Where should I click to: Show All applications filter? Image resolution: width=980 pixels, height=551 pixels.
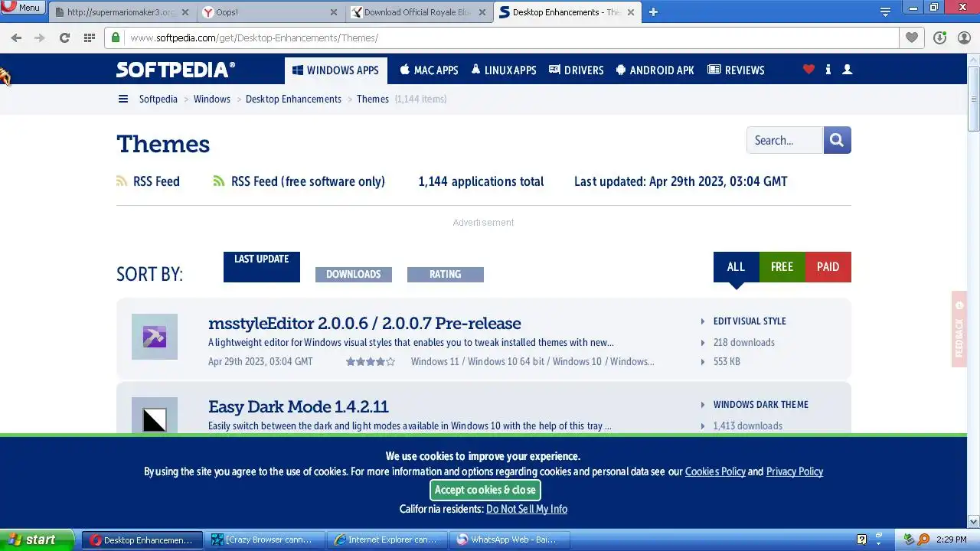tap(736, 266)
